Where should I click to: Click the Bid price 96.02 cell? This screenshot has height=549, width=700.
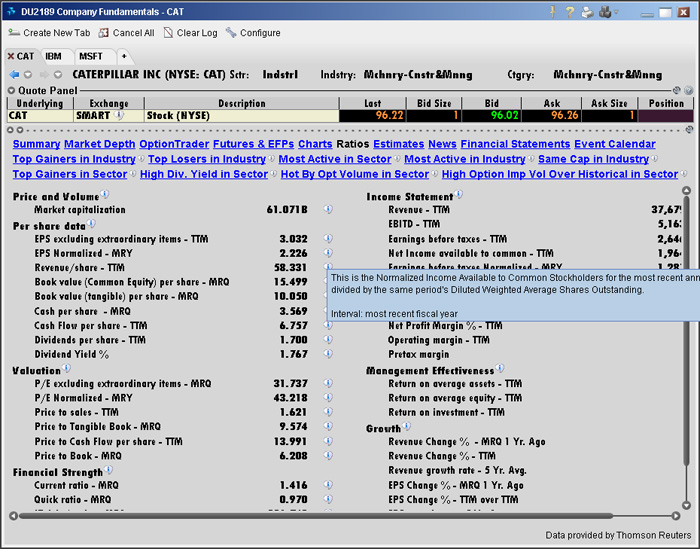(x=491, y=116)
